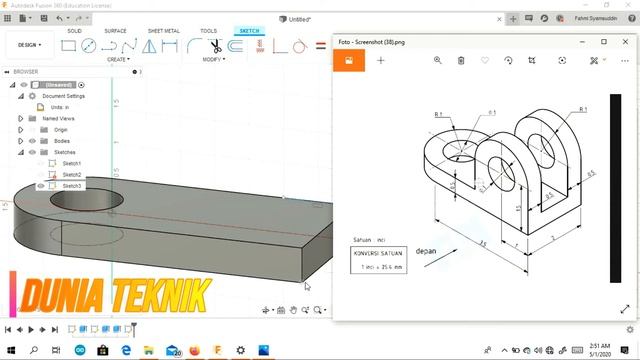Select the Untitled document tab
The image size is (640, 360).
tap(295, 19)
